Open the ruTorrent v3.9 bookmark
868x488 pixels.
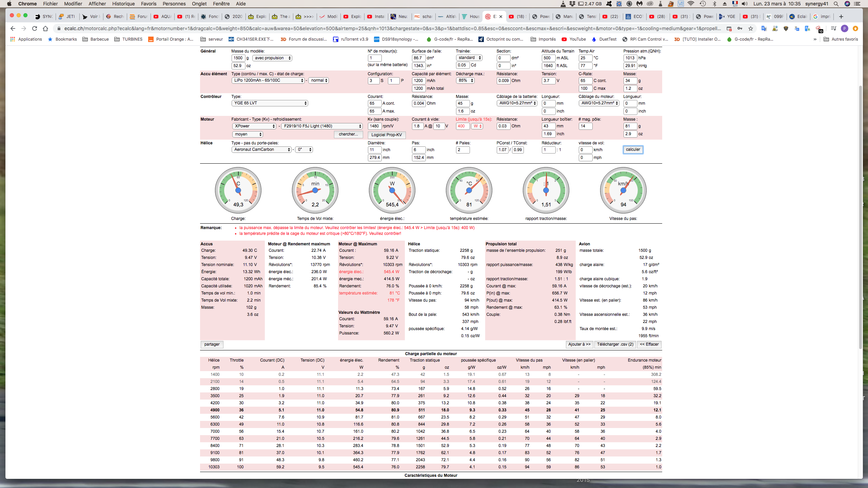click(350, 39)
